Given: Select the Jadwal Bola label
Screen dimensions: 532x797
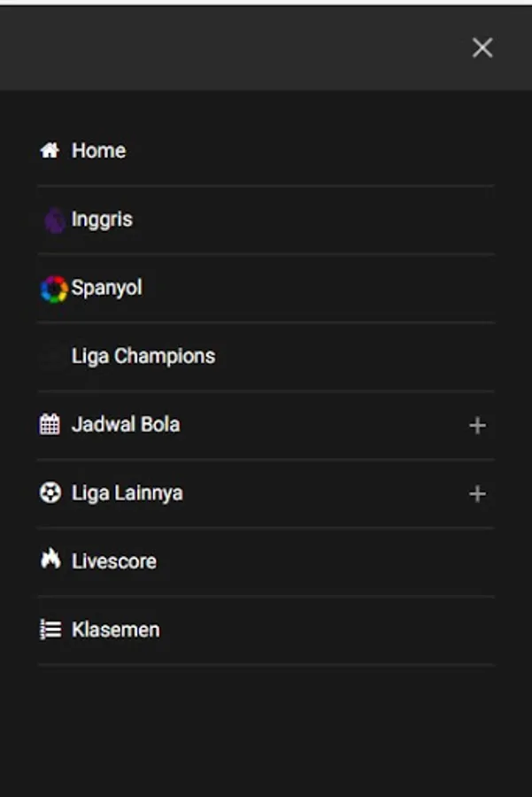Looking at the screenshot, I should pyautogui.click(x=126, y=424).
